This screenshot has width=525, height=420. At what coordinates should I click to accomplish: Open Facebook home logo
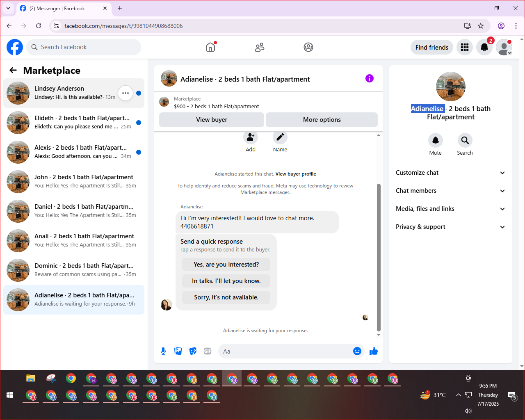click(x=15, y=47)
